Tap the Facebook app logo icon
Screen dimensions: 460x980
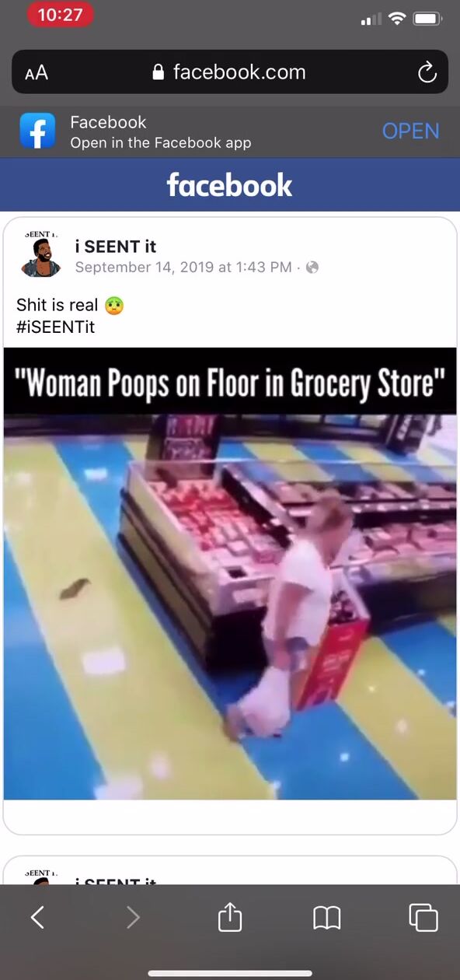pos(38,131)
